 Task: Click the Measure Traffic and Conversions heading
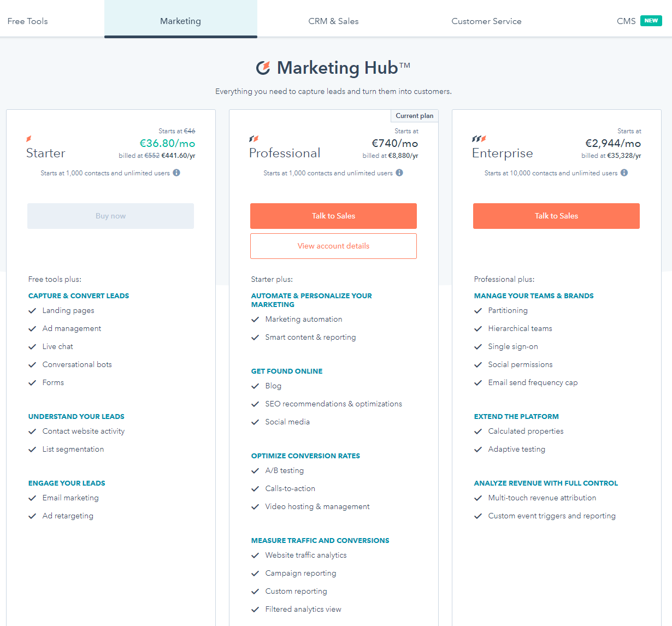(320, 540)
